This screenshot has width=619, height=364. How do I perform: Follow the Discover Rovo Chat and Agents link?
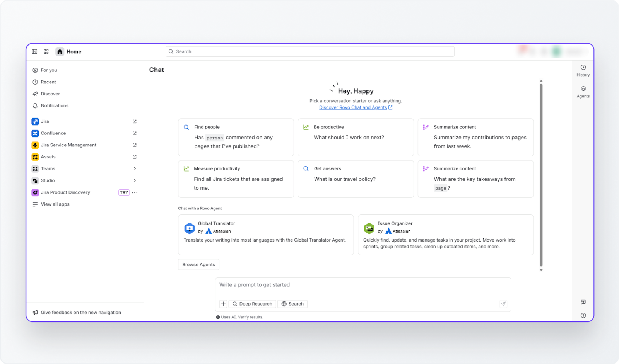coord(356,107)
